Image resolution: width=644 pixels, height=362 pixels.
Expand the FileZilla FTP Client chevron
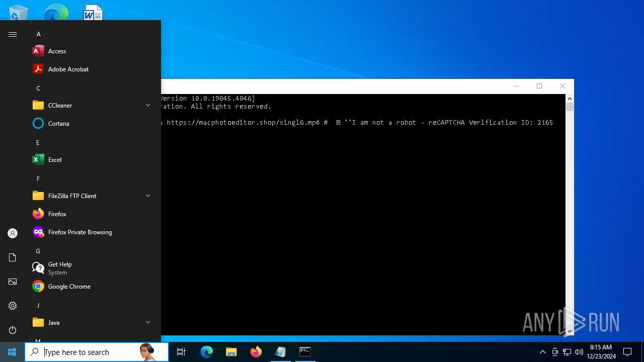[148, 196]
